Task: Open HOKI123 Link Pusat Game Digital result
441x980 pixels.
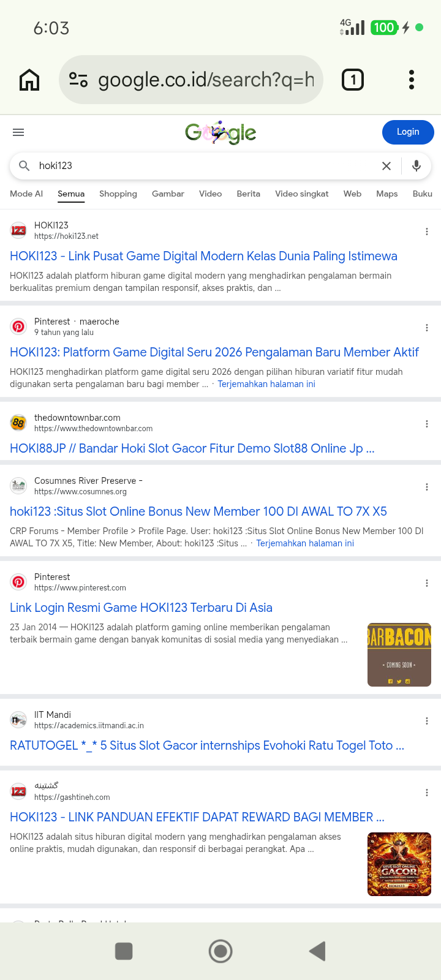Action: 203,256
